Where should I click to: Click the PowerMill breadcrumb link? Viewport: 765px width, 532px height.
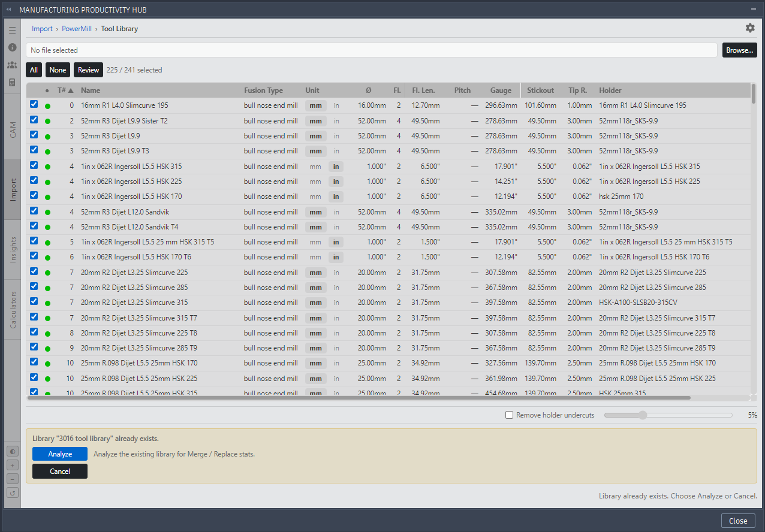[76, 29]
